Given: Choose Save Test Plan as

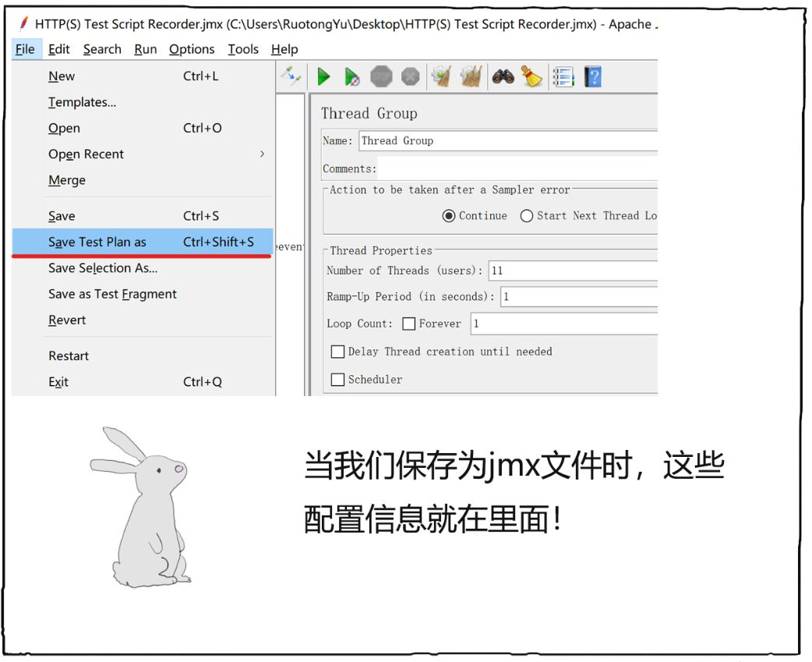Looking at the screenshot, I should (x=143, y=242).
